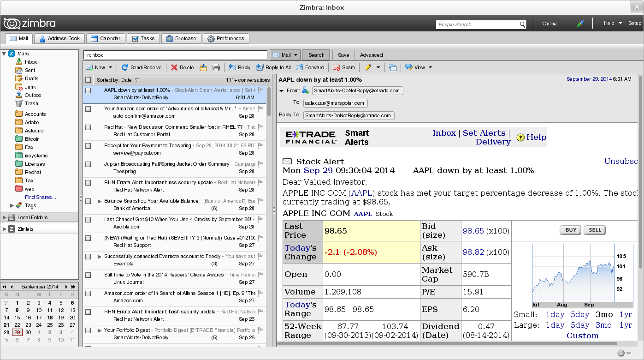Open the Preferences tab
Screen dimensions: 644x360
[225, 38]
